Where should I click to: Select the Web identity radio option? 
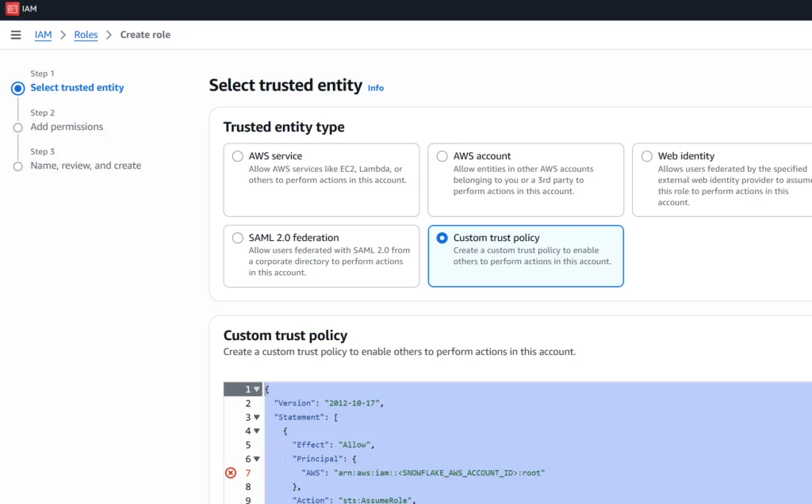click(x=647, y=156)
